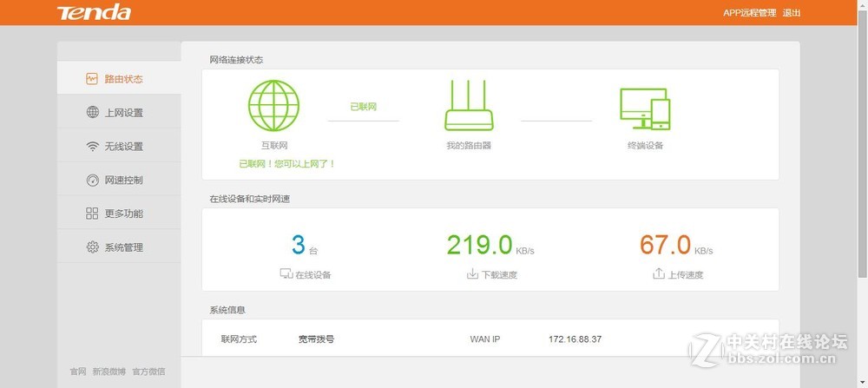This screenshot has height=388, width=868.
Task: Click the online devices count 3
Action: pos(299,245)
